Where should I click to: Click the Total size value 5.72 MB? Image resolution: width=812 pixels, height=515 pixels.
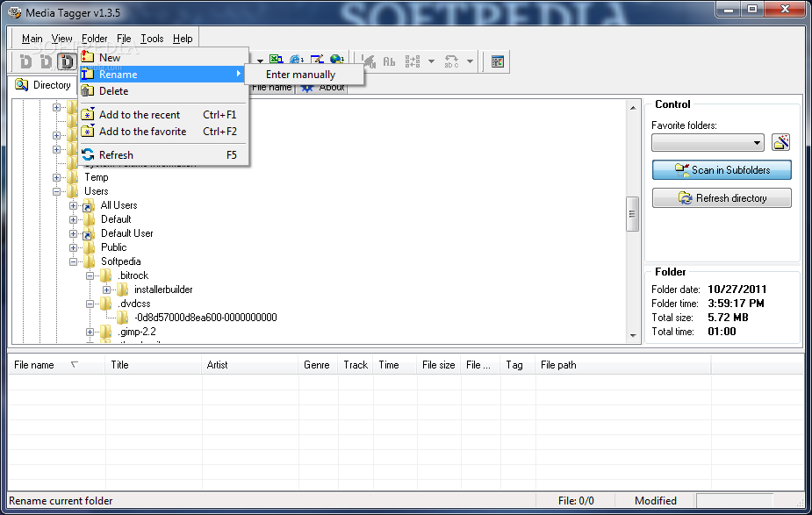728,318
